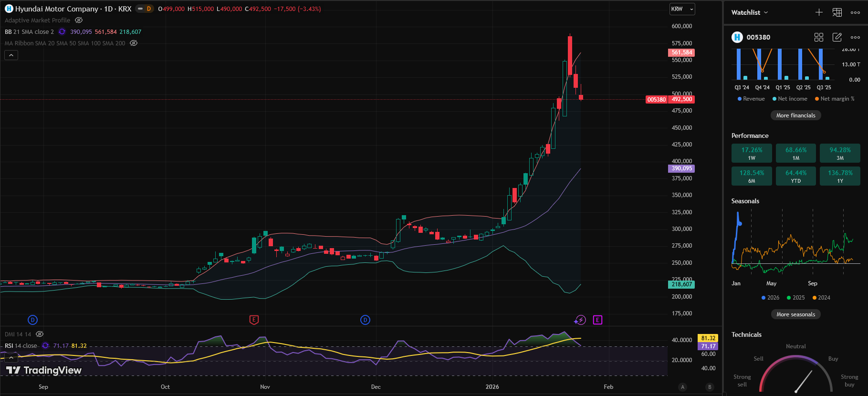
Task: Click the red earnings marker near November
Action: click(254, 320)
